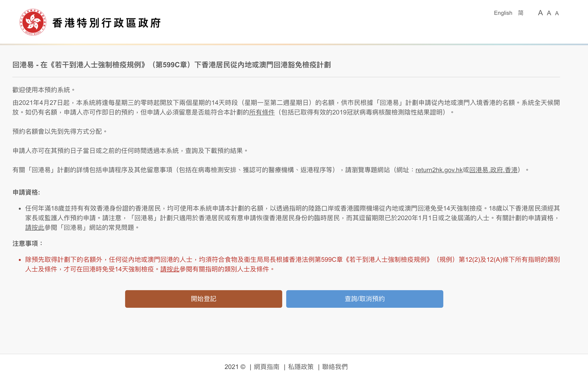
Task: Click the Hong Kong SAR emblem logo
Action: [33, 22]
